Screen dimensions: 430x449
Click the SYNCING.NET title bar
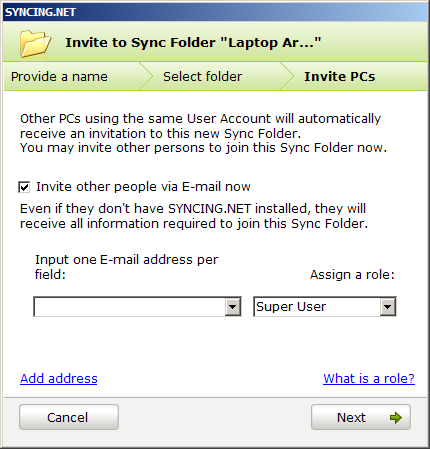[x=215, y=12]
